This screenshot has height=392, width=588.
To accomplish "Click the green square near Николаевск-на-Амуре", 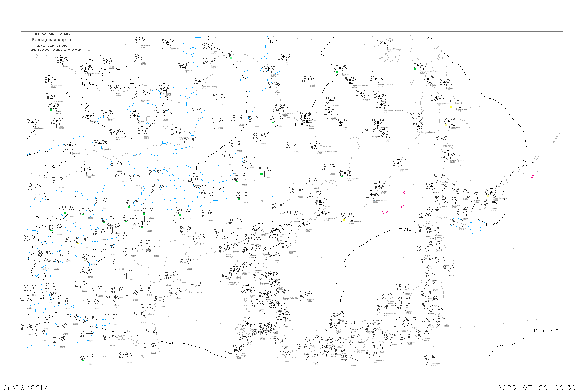I will tap(415, 69).
